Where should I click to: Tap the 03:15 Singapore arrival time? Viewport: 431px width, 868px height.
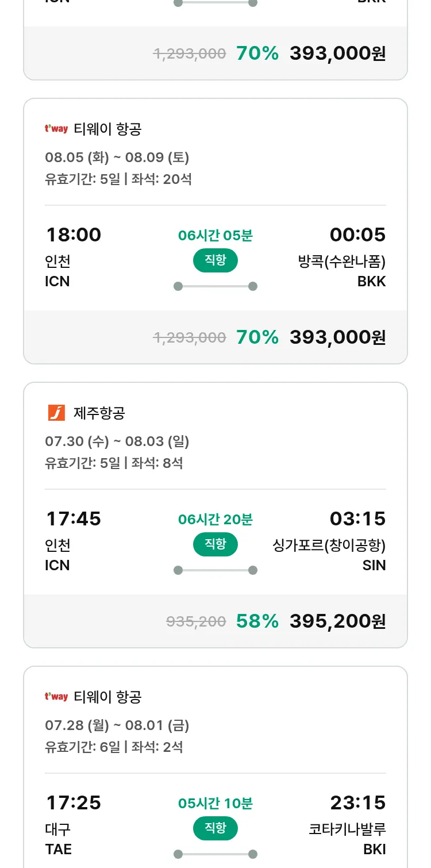pos(357,519)
